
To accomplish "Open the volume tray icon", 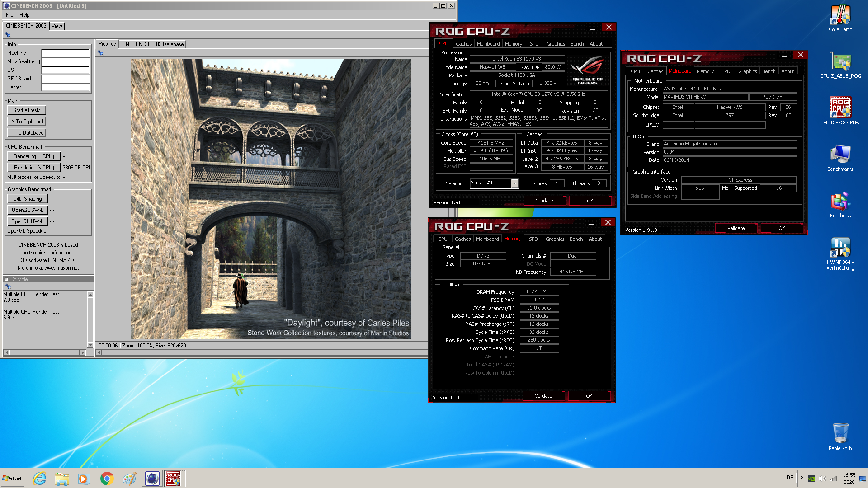I will 822,479.
